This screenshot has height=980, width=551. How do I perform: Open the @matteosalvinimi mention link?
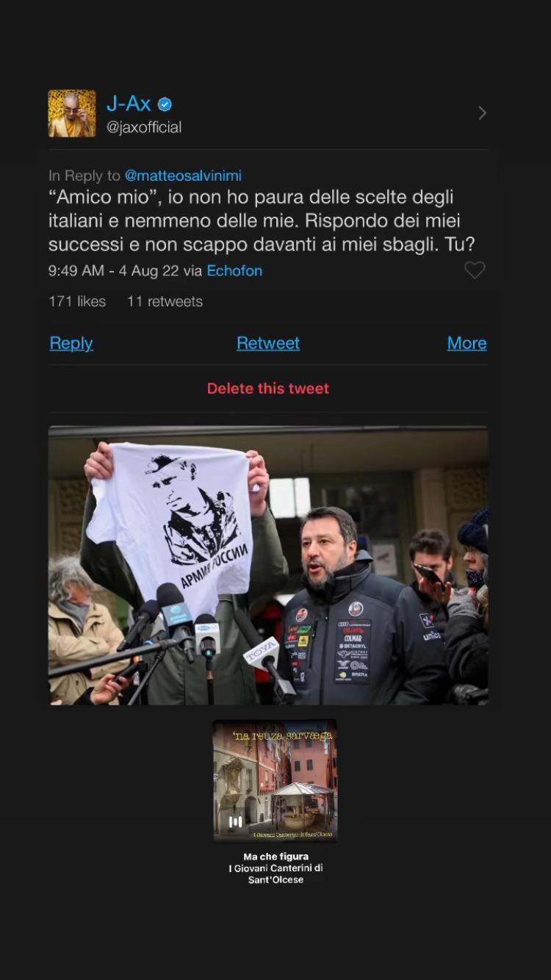[183, 176]
